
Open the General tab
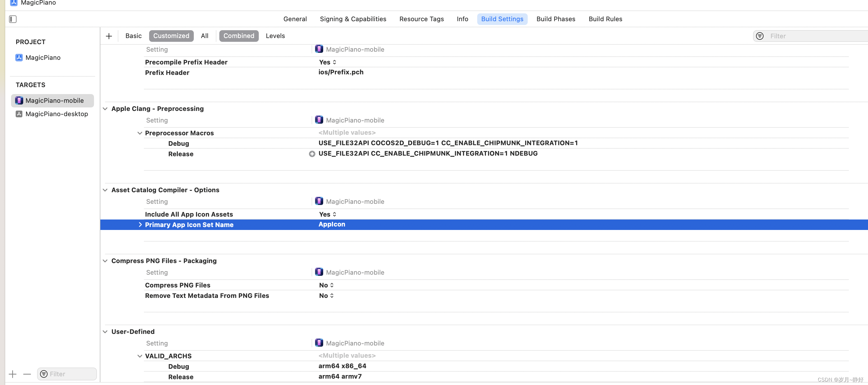[295, 19]
